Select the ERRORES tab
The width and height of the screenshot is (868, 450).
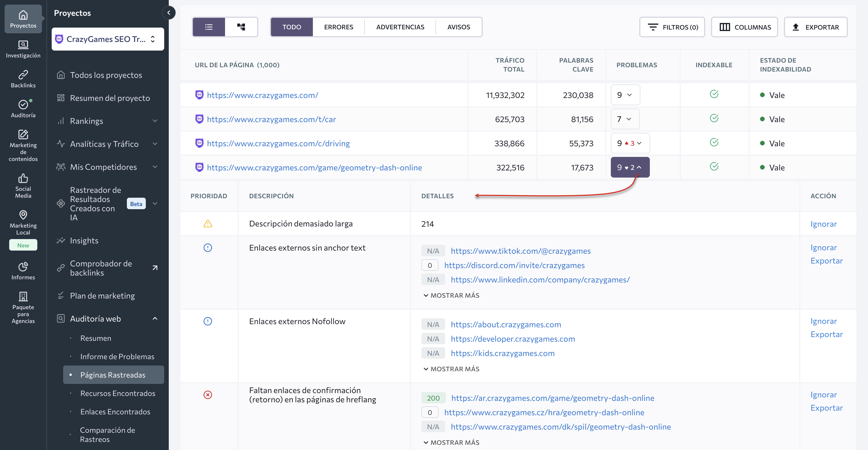click(339, 27)
